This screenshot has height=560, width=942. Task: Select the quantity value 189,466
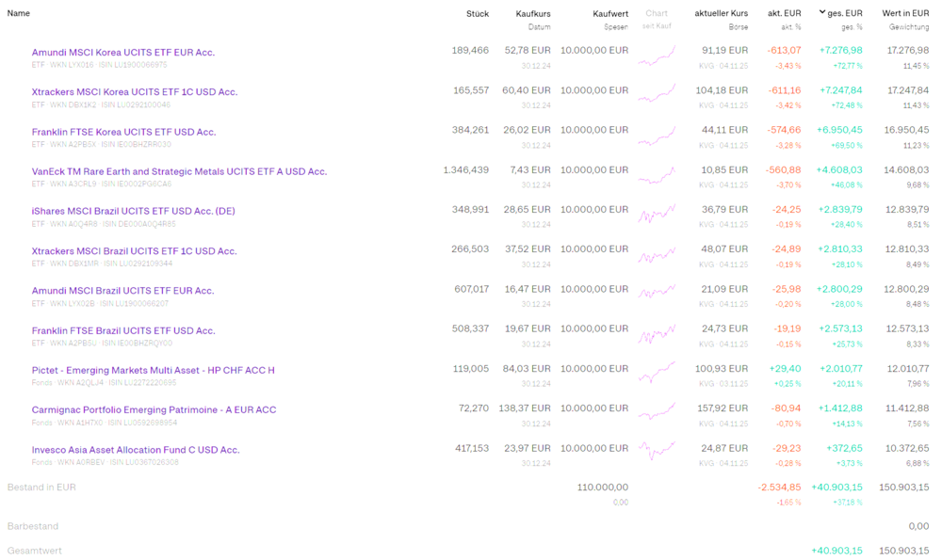(x=470, y=51)
